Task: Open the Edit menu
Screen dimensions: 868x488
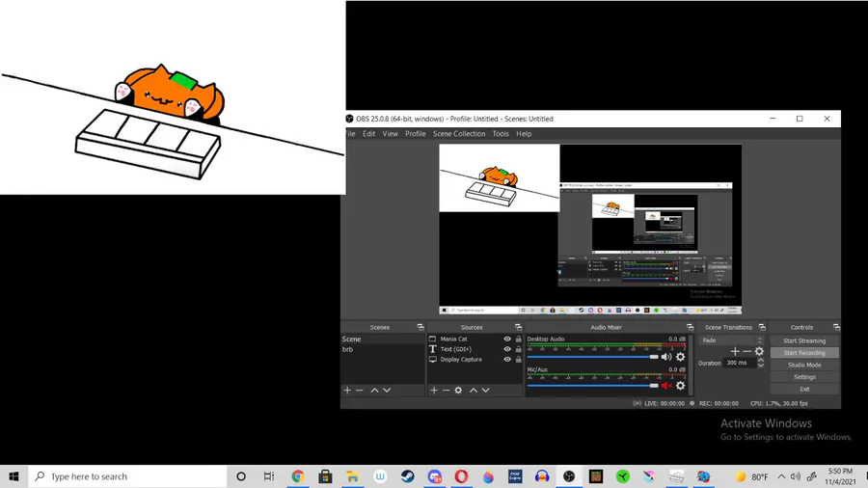Action: (368, 134)
